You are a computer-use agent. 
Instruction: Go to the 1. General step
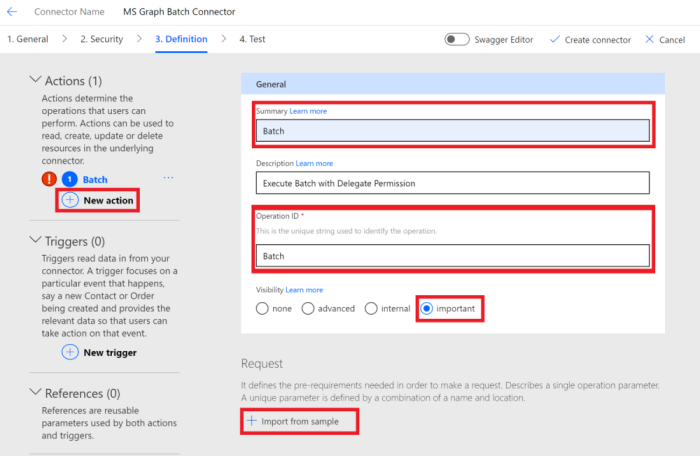coord(28,39)
